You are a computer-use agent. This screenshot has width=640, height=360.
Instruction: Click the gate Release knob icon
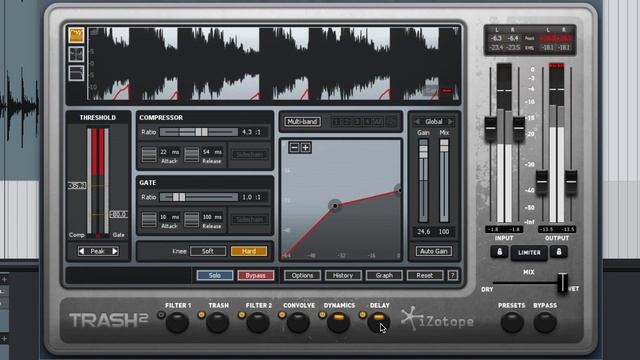coord(191,220)
